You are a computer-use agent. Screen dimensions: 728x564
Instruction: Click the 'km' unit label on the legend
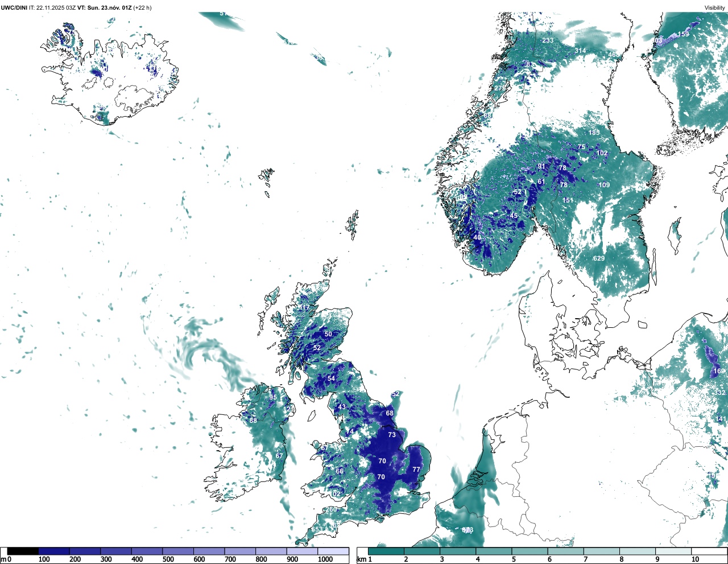[x=361, y=560]
